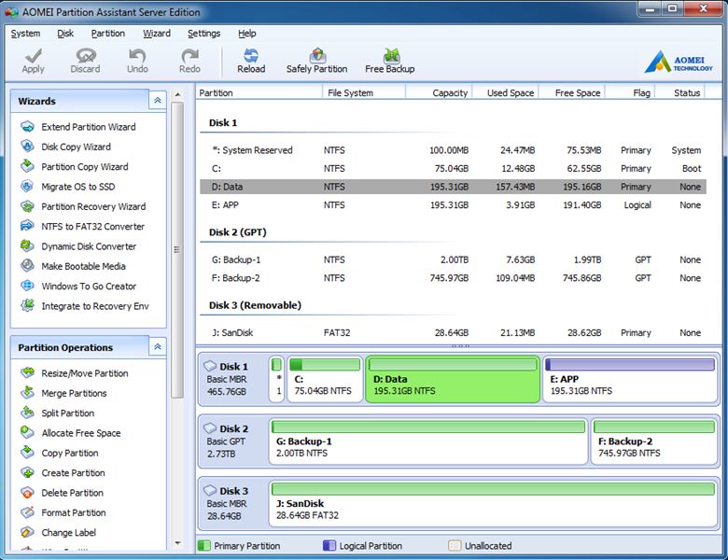728x560 pixels.
Task: Click the Change Label icon
Action: 27,533
